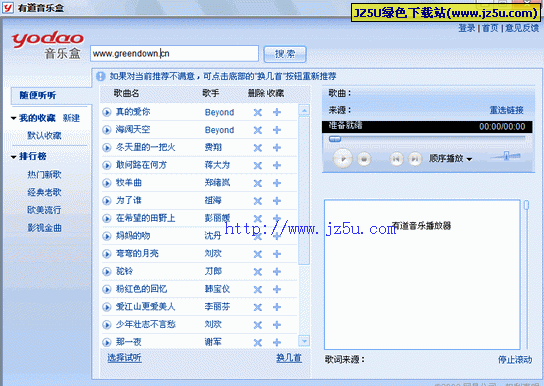The image size is (544, 386).
Task: Click the playback progress slider handle
Action: tap(335, 139)
